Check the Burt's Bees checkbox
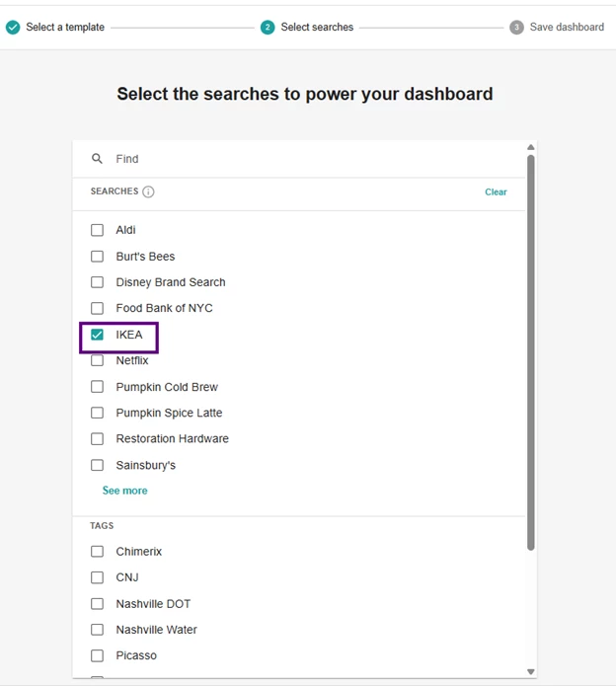 pos(97,256)
